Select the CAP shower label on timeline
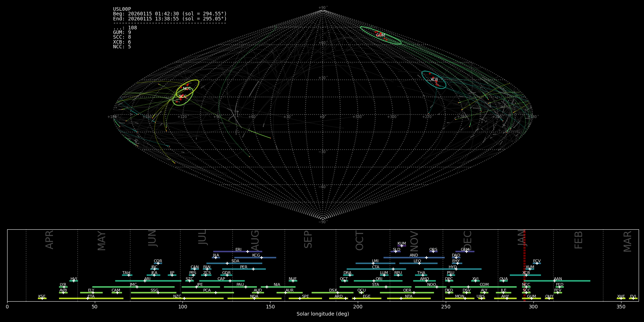Image resolution: width=644 pixels, height=322 pixels. tap(221, 279)
